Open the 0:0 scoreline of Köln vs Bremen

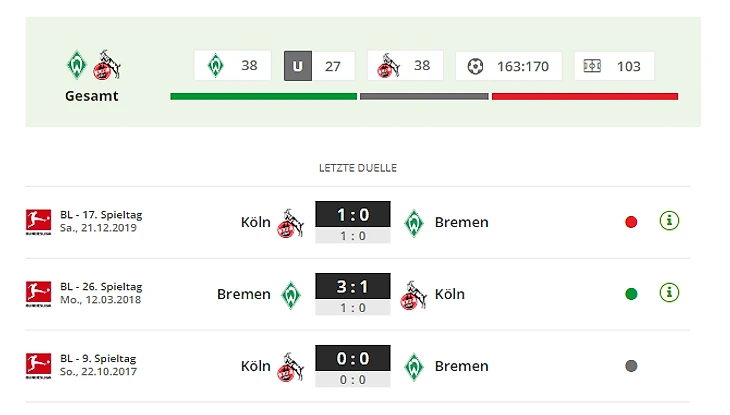(353, 358)
